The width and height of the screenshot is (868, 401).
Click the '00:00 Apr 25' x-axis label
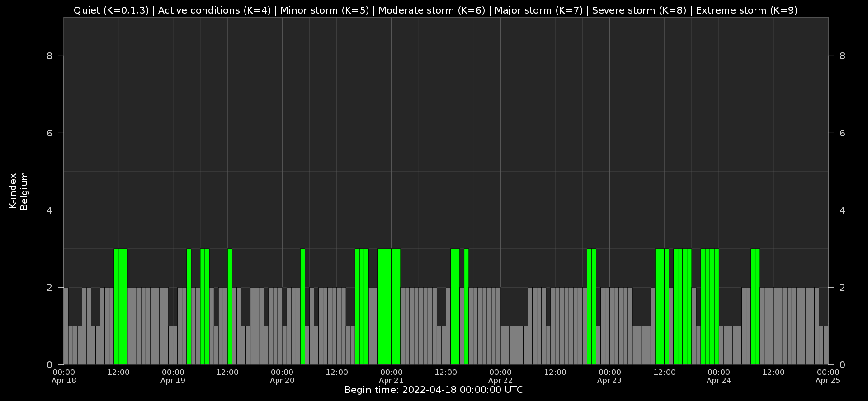[828, 376]
